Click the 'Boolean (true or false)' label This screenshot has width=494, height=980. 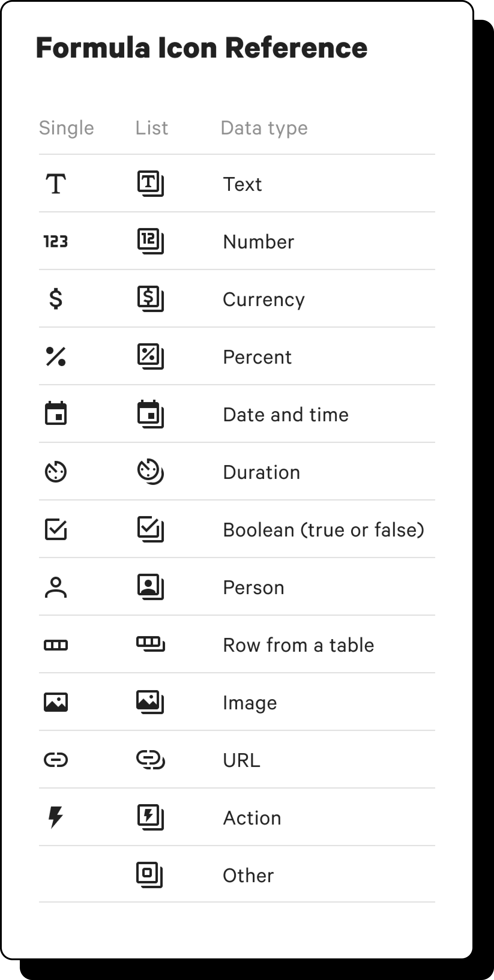click(x=324, y=530)
